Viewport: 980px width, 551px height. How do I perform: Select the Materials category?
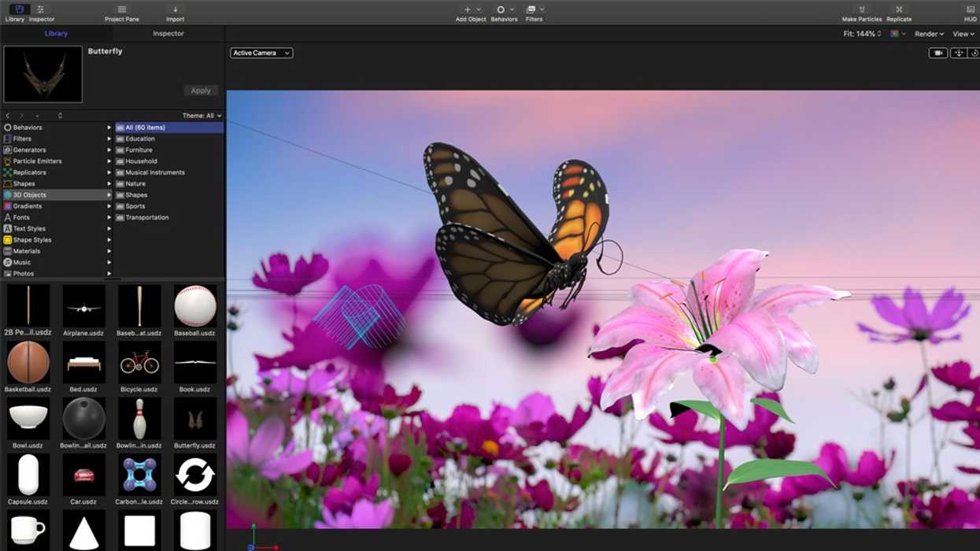(57, 251)
